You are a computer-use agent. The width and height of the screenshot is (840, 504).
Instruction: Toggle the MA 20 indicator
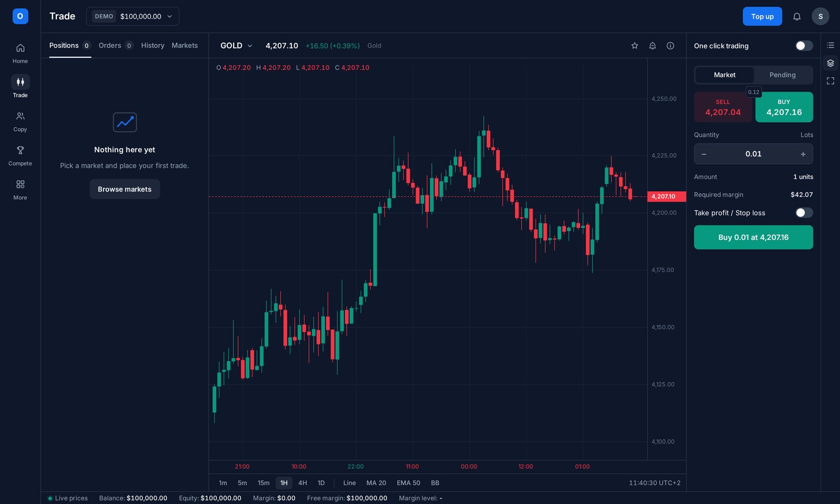pyautogui.click(x=376, y=483)
